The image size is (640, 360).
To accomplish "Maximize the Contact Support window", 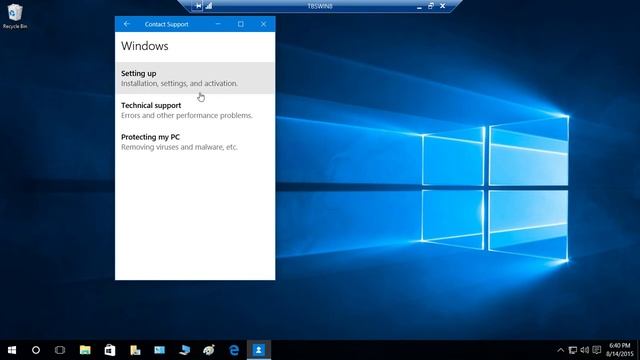I will (241, 24).
